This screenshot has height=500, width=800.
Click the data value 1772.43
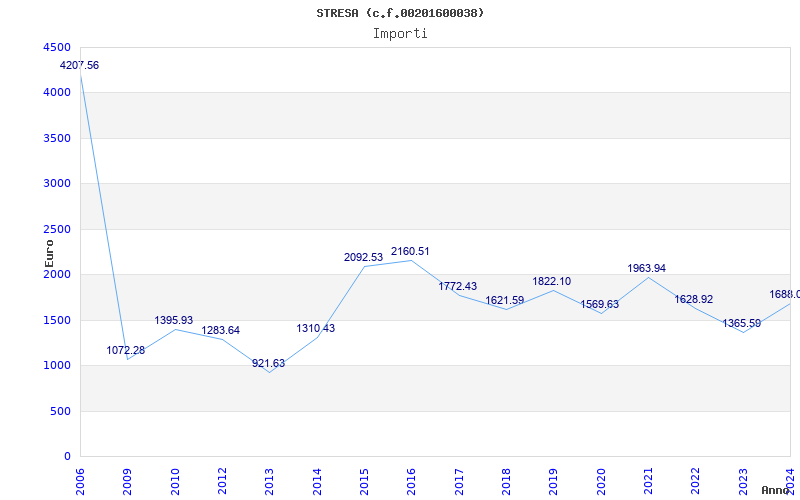point(458,286)
